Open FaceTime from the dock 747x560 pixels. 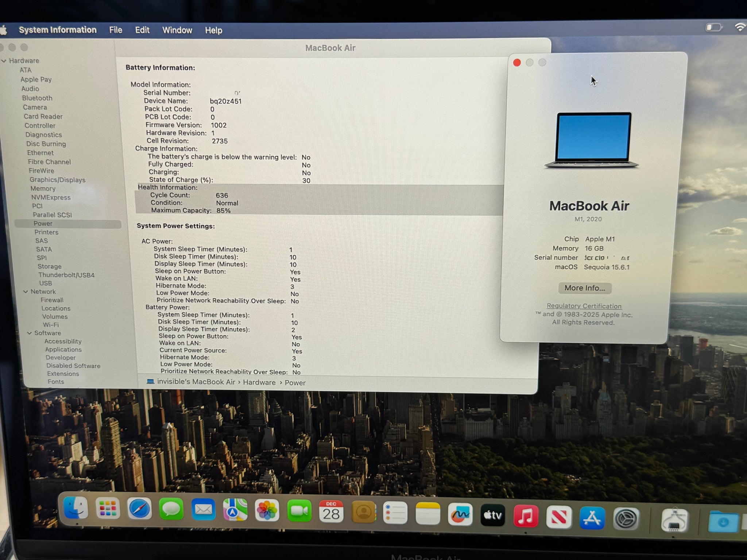[x=299, y=510]
